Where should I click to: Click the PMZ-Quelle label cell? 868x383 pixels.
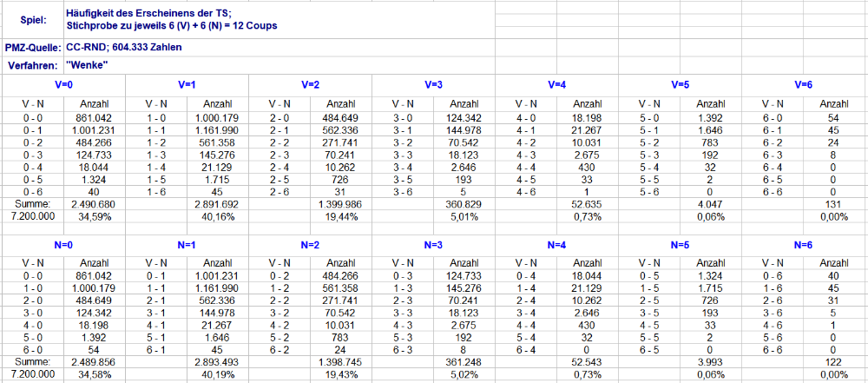click(x=33, y=47)
